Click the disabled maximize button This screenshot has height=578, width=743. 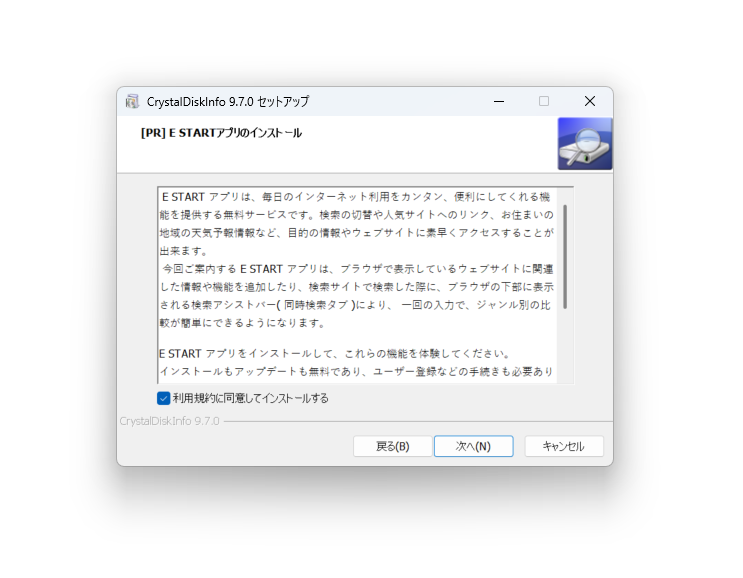(544, 101)
